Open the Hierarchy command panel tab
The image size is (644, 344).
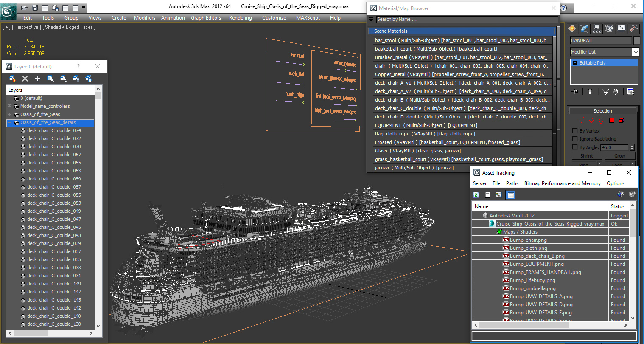pos(597,28)
